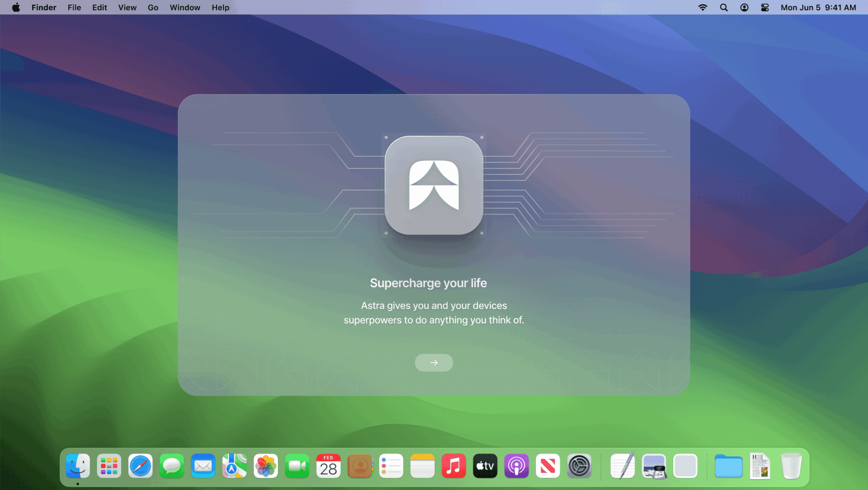Open the Wi-Fi status menu

click(703, 7)
